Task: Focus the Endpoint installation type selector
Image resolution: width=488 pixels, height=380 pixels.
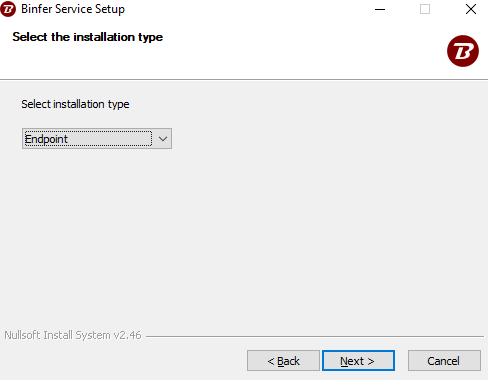Action: click(97, 139)
